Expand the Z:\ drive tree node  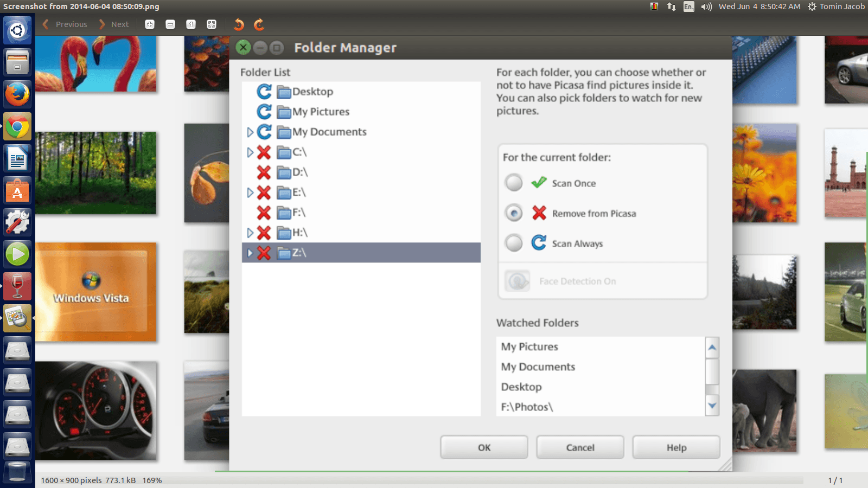250,253
